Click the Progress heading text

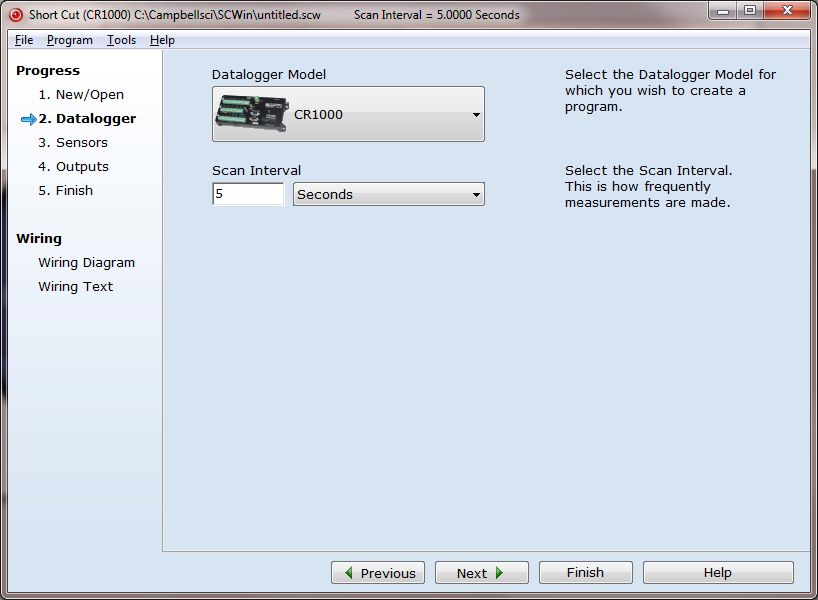48,70
